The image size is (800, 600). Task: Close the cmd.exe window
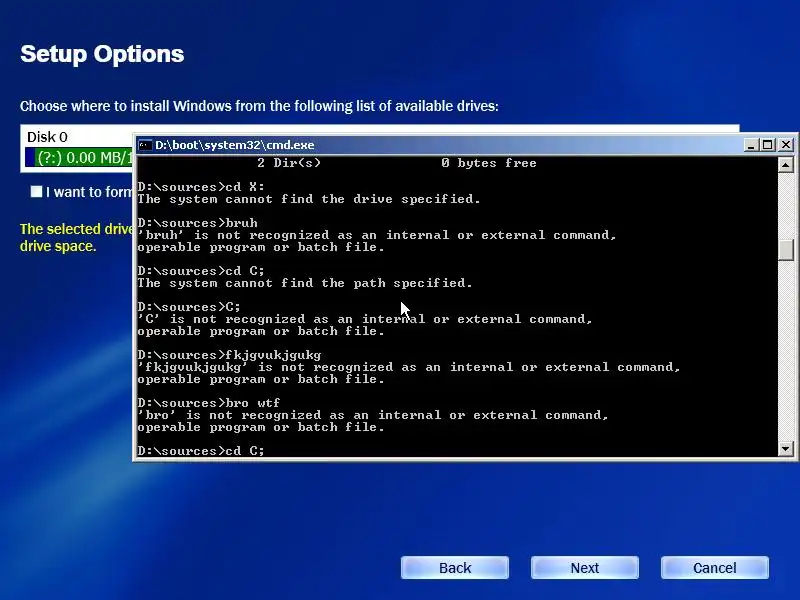tap(786, 145)
